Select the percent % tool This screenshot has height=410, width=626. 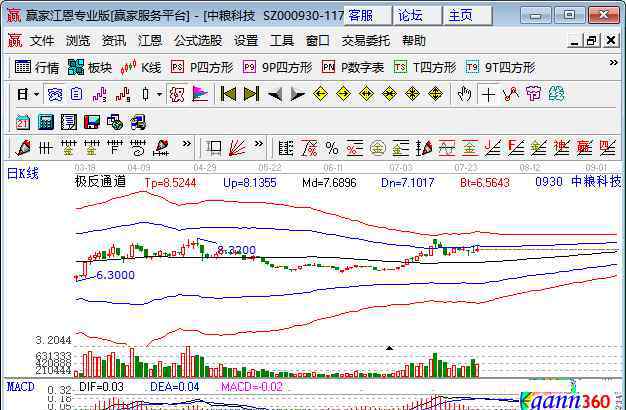pos(332,148)
